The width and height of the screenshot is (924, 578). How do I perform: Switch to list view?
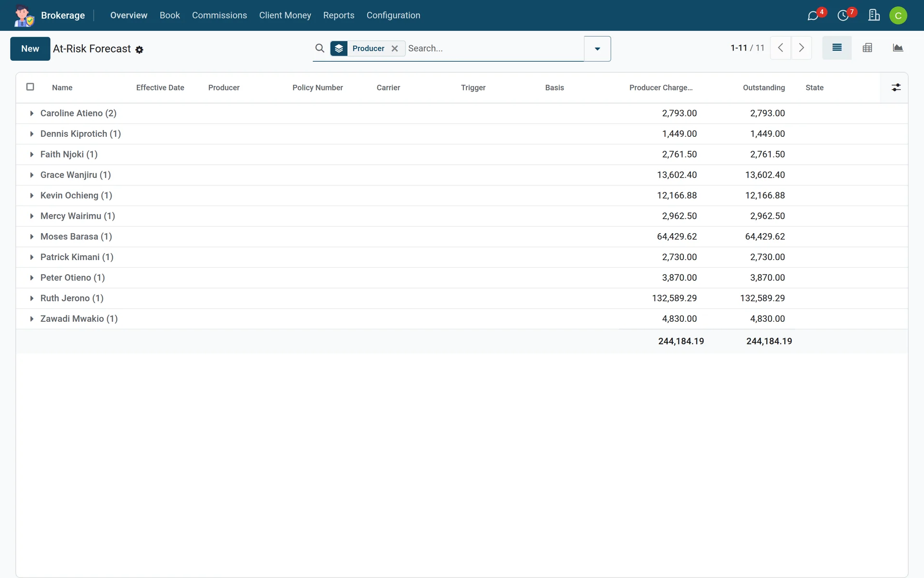837,48
